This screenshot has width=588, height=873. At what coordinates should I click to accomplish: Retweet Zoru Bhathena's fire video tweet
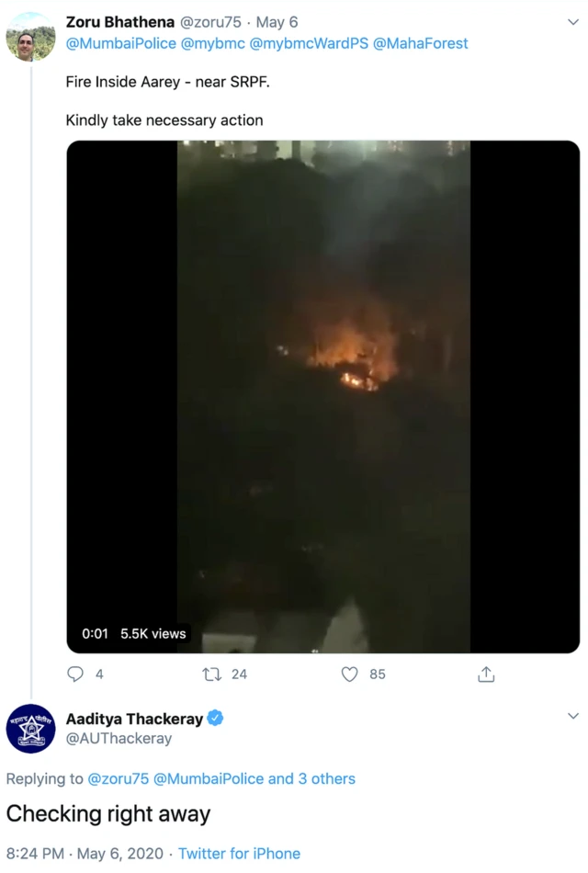point(212,675)
